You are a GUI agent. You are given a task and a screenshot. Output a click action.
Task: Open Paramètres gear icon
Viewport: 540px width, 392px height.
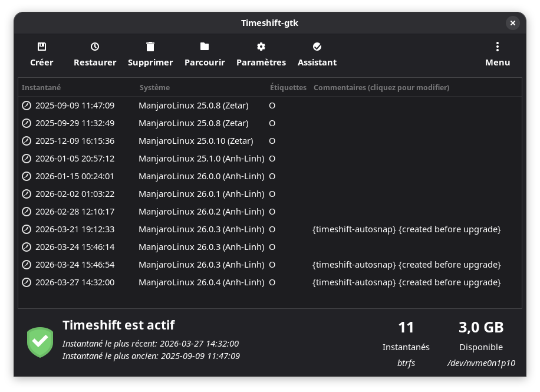261,47
